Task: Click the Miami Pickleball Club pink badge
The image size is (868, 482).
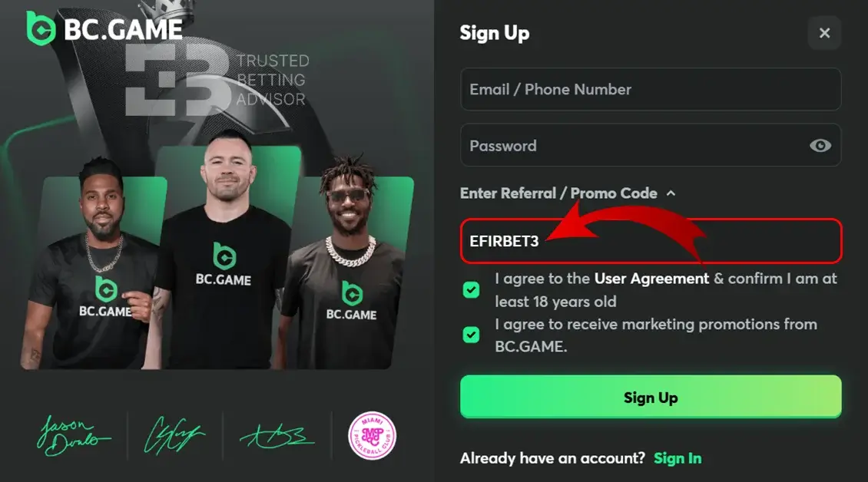Action: click(372, 436)
